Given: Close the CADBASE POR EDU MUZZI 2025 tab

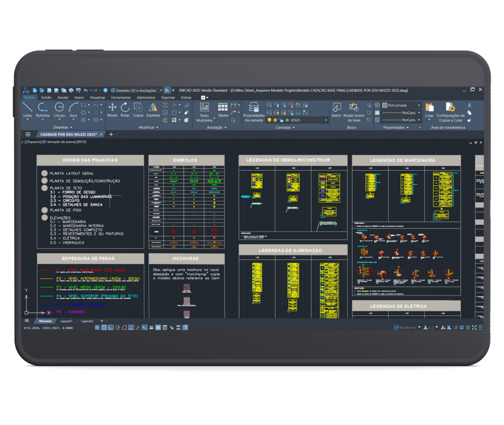Looking at the screenshot, I should [x=101, y=135].
